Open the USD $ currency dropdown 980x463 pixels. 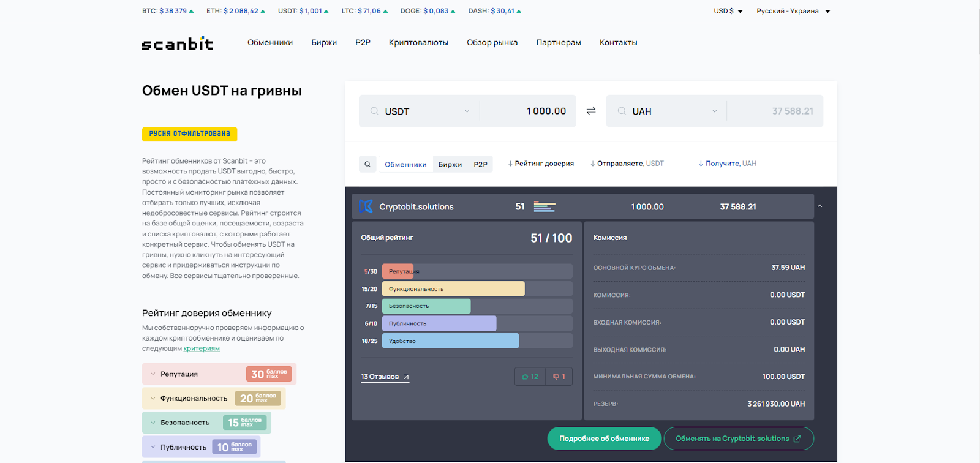point(728,11)
